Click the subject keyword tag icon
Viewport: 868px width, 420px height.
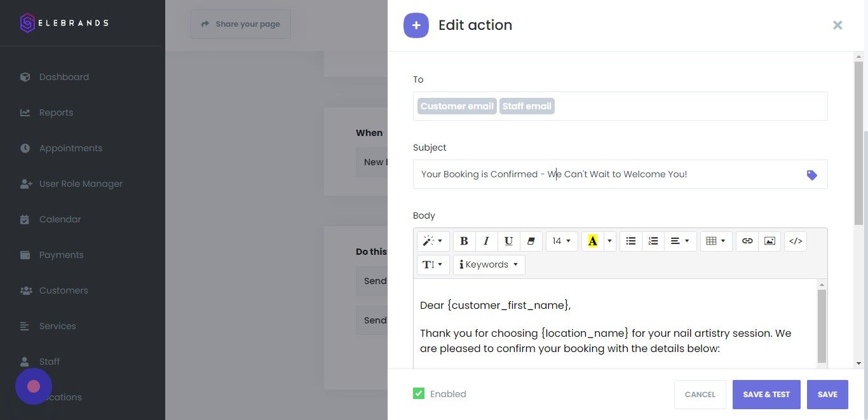point(811,175)
